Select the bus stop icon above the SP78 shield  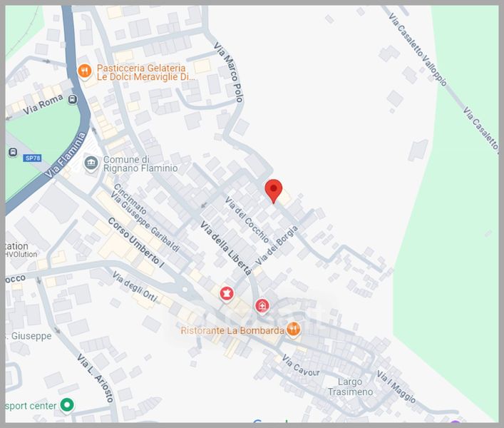coord(13,152)
